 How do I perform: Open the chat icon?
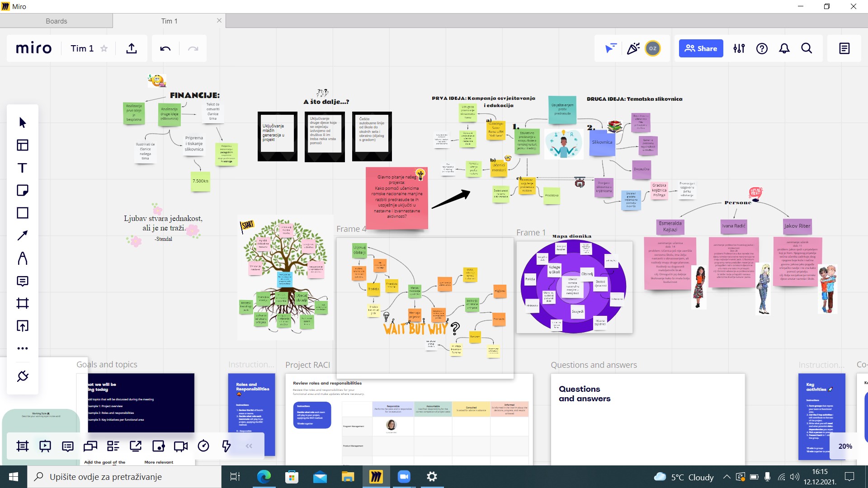pyautogui.click(x=90, y=446)
